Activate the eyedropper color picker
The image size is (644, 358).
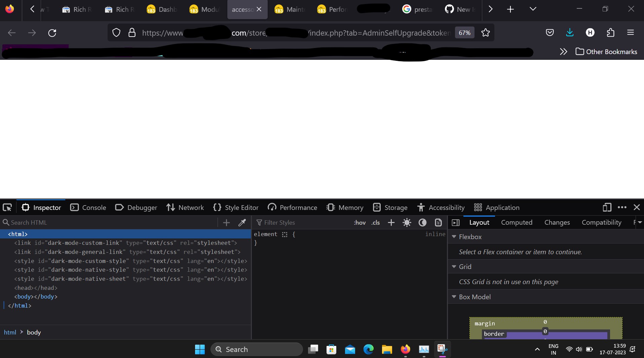coord(242,223)
